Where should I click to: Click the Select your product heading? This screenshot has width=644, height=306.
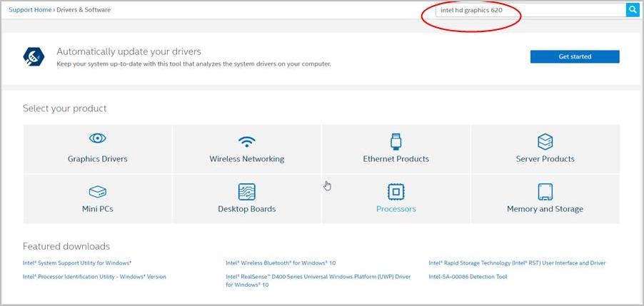[x=64, y=108]
